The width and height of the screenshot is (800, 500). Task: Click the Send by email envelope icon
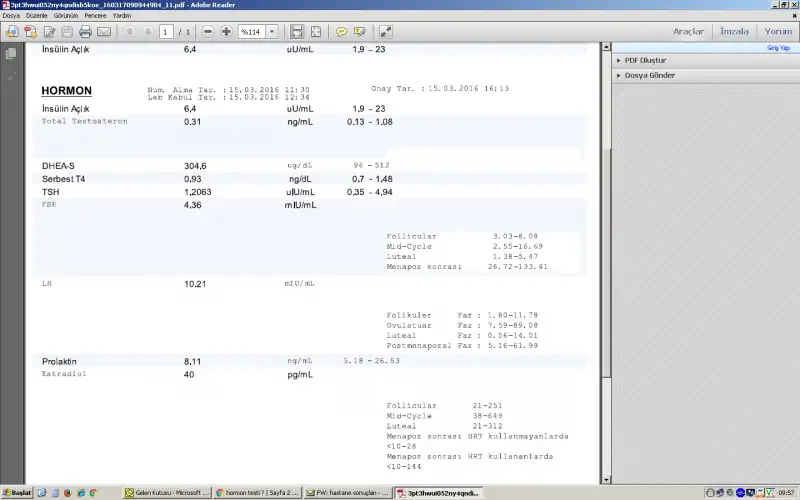[104, 32]
